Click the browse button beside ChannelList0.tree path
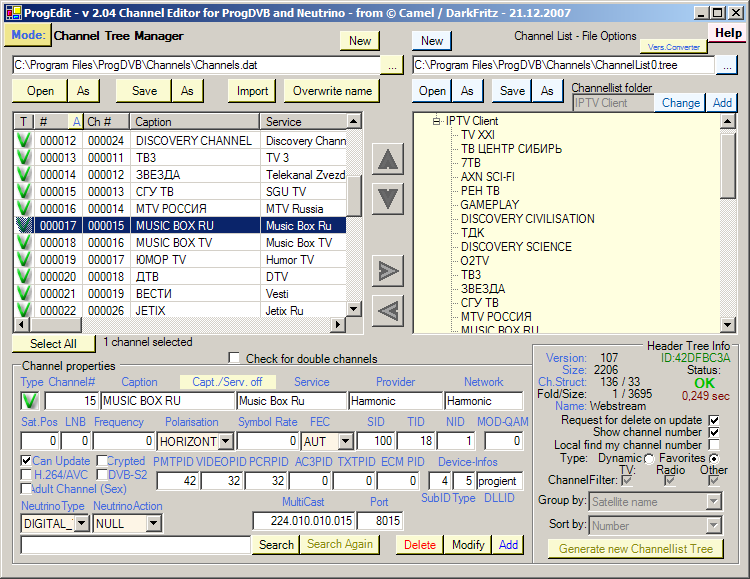 727,65
